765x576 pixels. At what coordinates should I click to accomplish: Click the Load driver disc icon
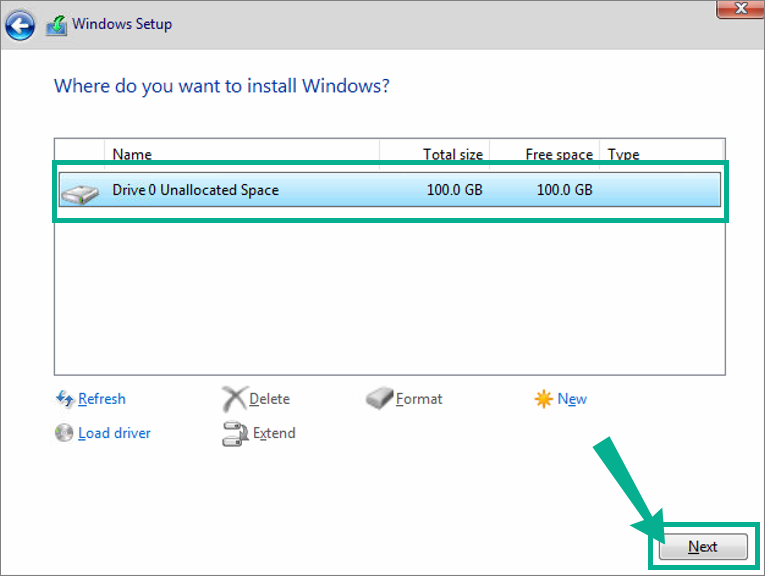point(64,433)
